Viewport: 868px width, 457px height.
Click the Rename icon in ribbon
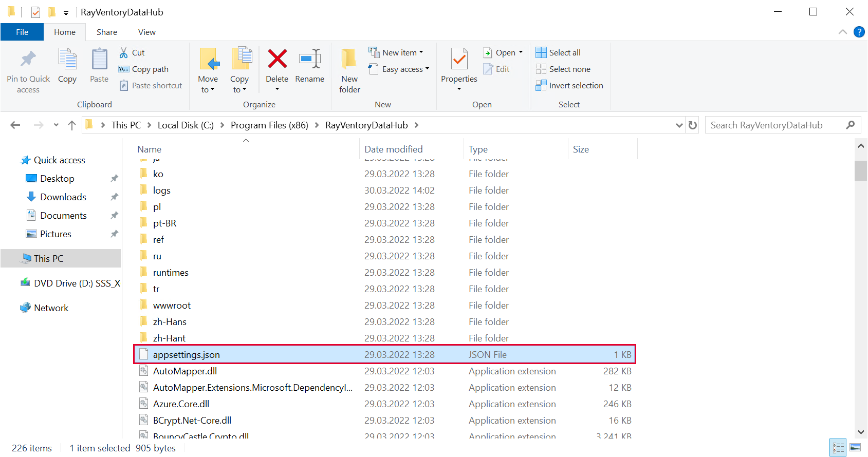pos(310,60)
